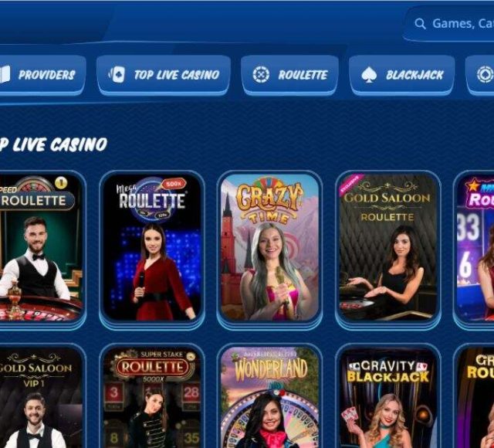Open Gold Saloon VIP 1 table
Screen dimensions: 494x448
coord(41,397)
